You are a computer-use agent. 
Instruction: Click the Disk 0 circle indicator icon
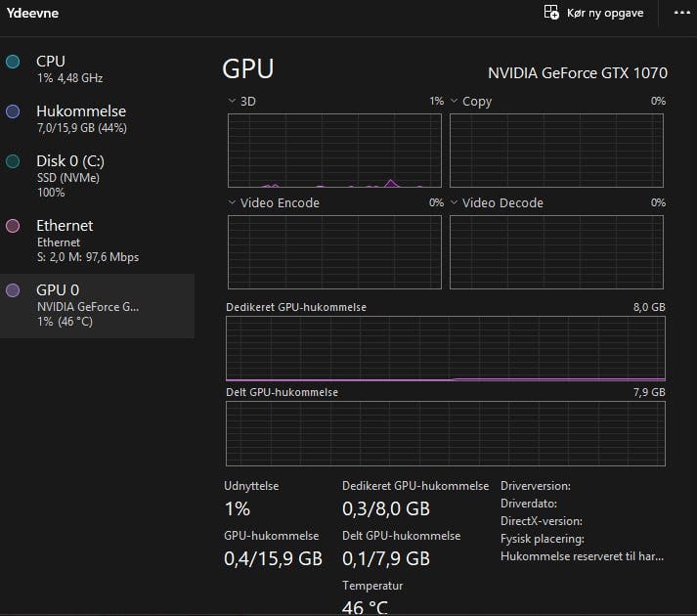[13, 161]
